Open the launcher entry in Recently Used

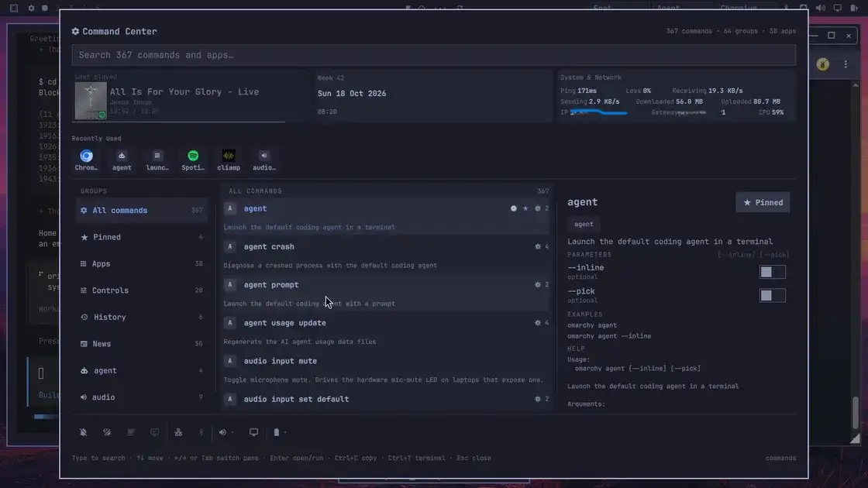pos(157,160)
